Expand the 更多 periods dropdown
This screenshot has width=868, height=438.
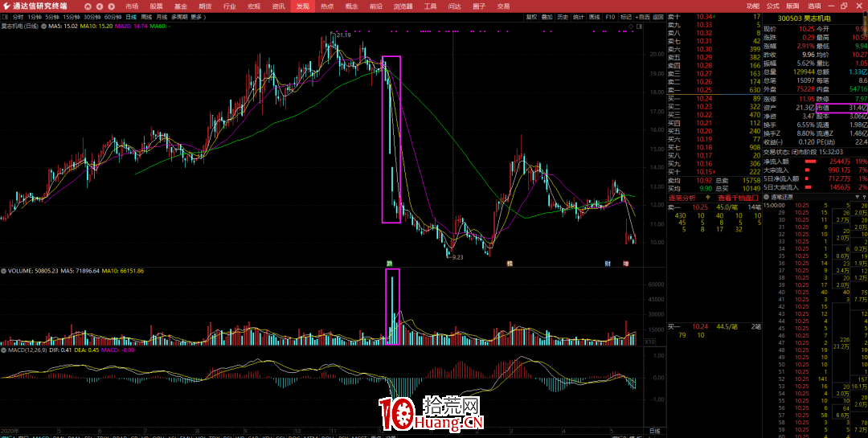199,17
